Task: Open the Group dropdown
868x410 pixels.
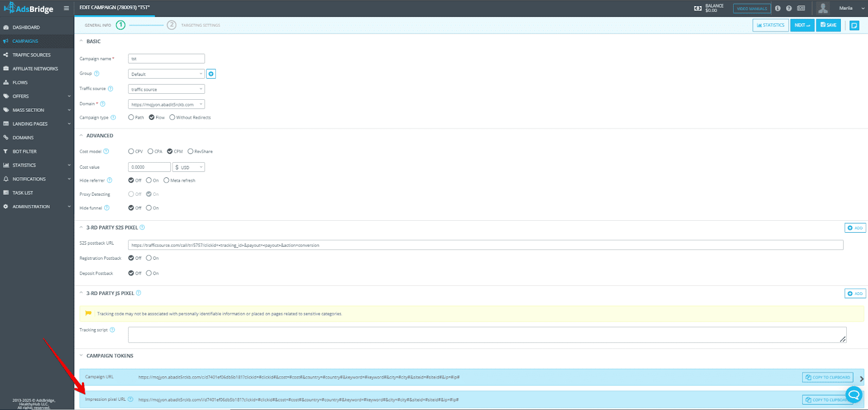Action: [167, 74]
